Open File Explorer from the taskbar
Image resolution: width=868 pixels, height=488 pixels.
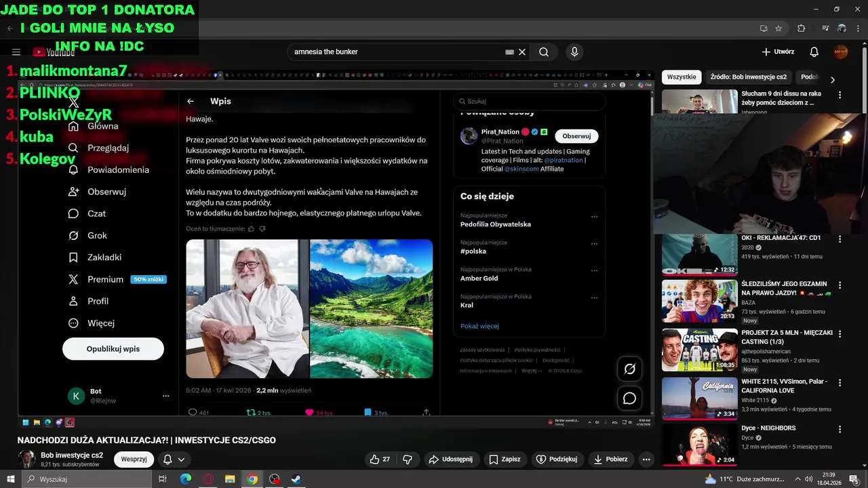230,479
